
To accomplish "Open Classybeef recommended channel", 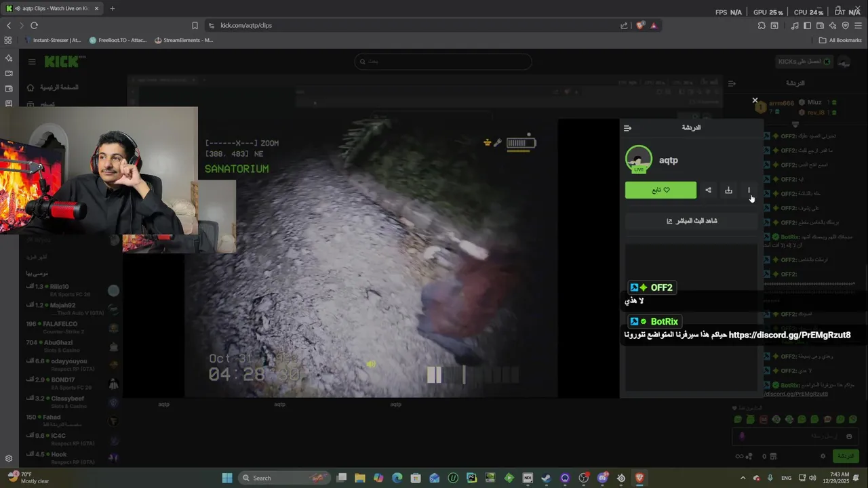I will (x=73, y=402).
